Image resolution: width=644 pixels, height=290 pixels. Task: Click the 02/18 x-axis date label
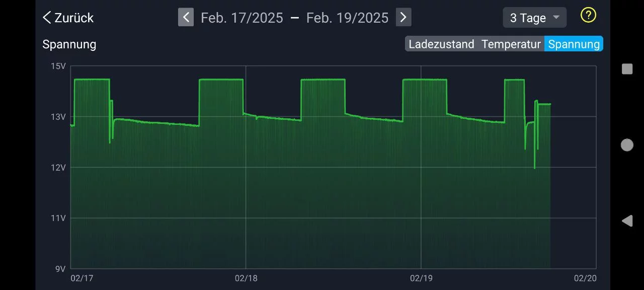(x=246, y=278)
